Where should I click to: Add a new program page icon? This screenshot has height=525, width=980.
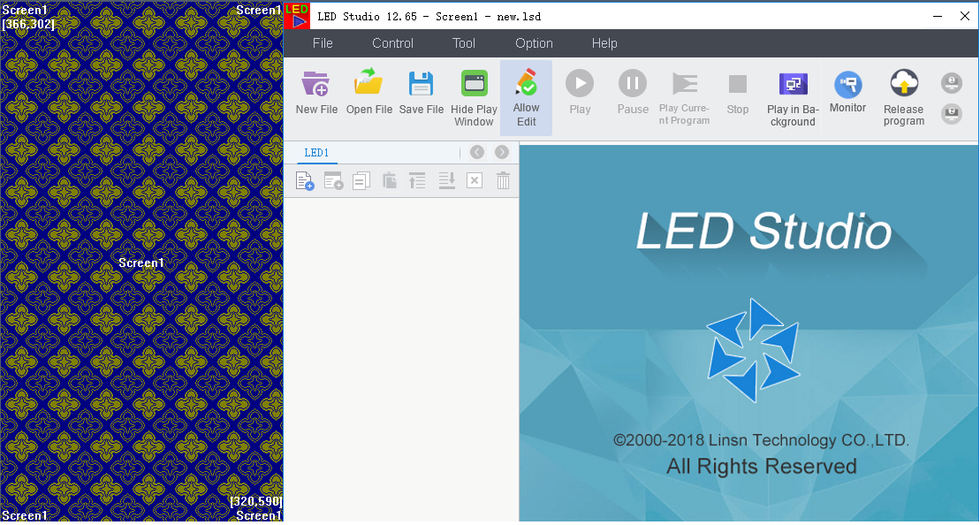(x=305, y=181)
